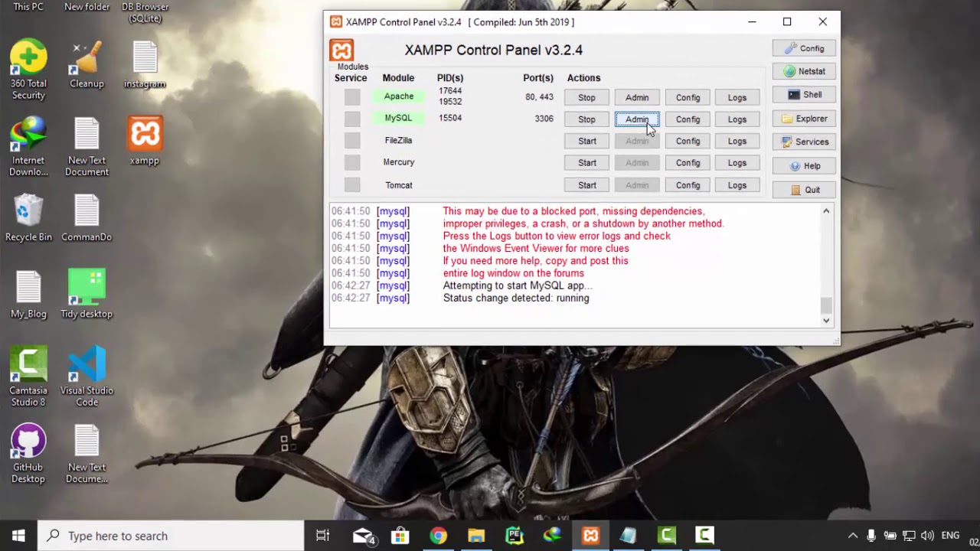Toggle MySQL service checkbox
The image size is (980, 551).
click(352, 119)
